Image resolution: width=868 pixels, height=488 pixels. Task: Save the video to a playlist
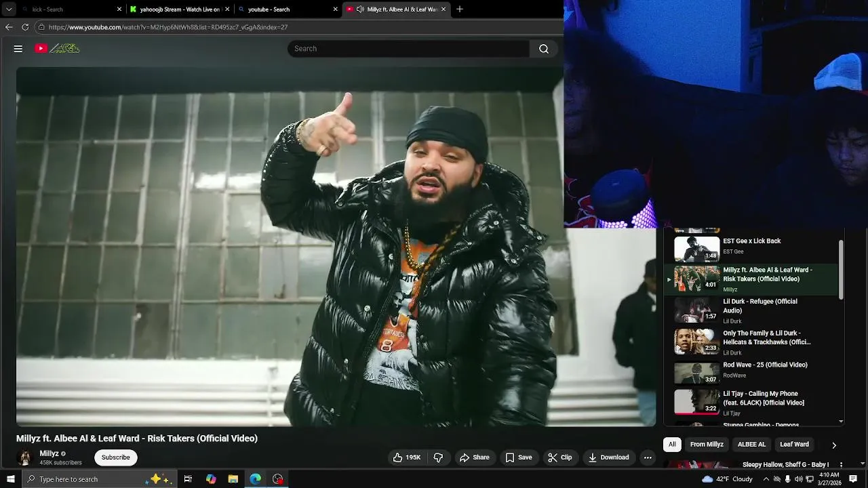click(x=519, y=457)
